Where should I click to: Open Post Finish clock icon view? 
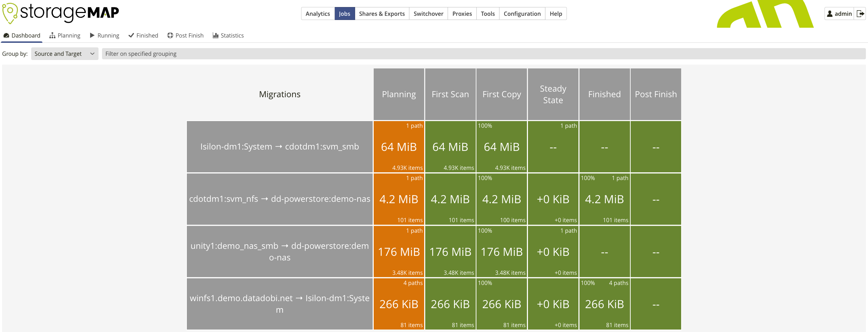pyautogui.click(x=170, y=35)
